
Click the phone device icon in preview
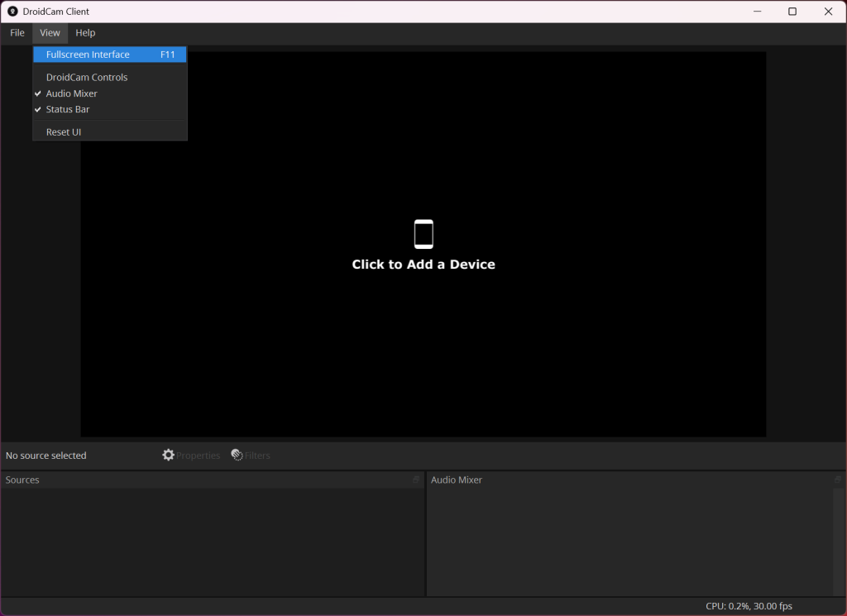(x=423, y=234)
